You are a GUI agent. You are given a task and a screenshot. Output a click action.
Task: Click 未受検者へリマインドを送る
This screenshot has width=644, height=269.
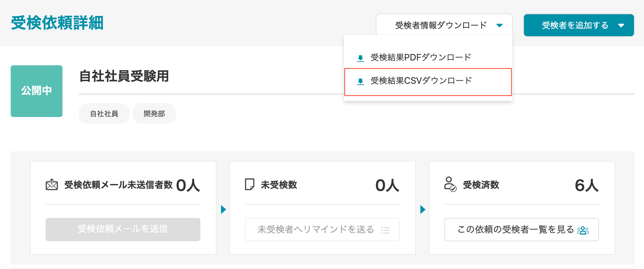coord(322,230)
